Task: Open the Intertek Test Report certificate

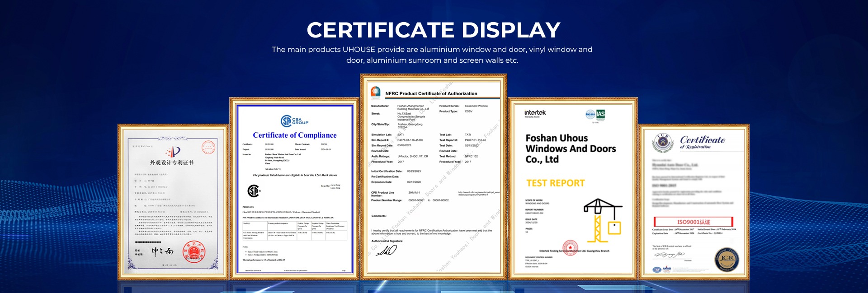Action: 573,188
